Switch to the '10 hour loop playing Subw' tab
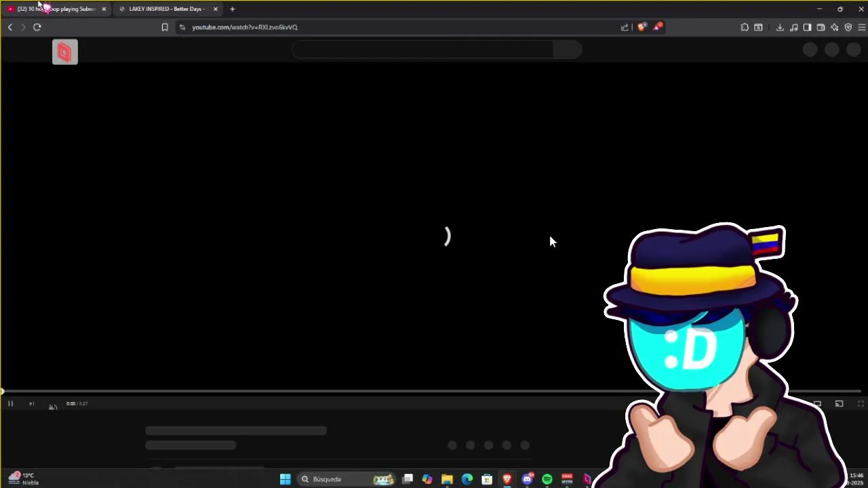The image size is (868, 488). click(56, 9)
